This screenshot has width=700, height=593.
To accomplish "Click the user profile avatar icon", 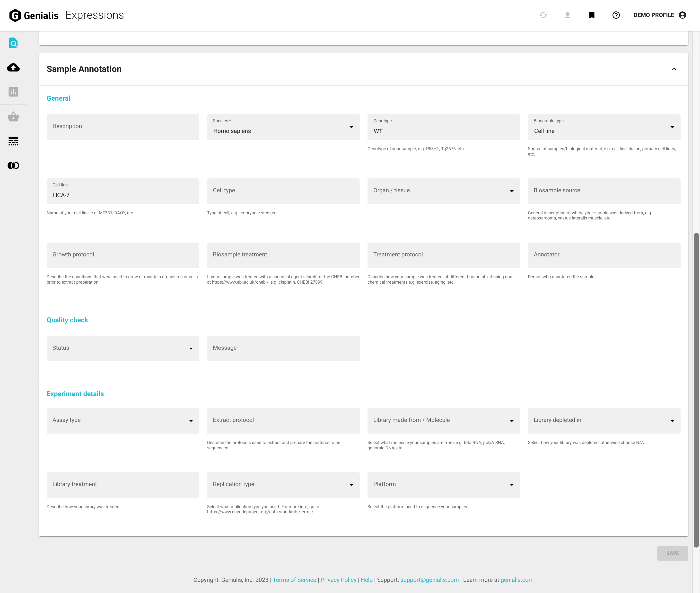I will coord(682,15).
